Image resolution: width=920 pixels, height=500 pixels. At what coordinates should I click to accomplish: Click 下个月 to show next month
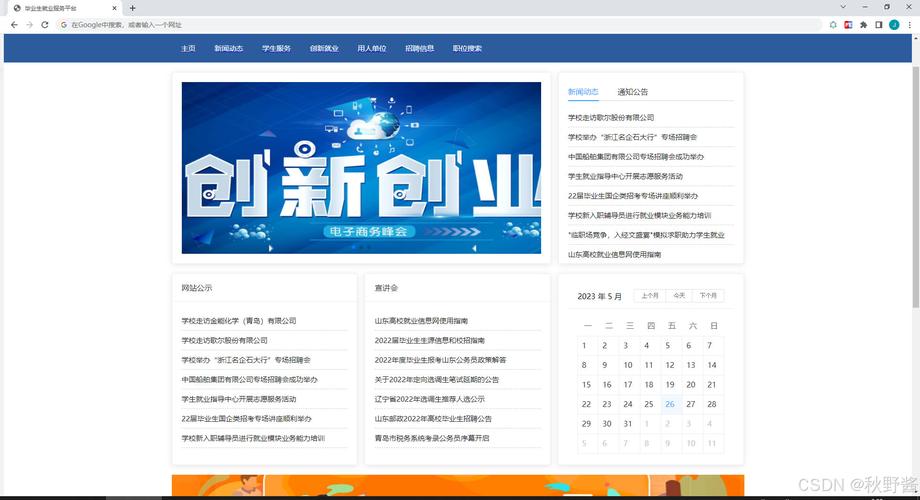tap(708, 296)
